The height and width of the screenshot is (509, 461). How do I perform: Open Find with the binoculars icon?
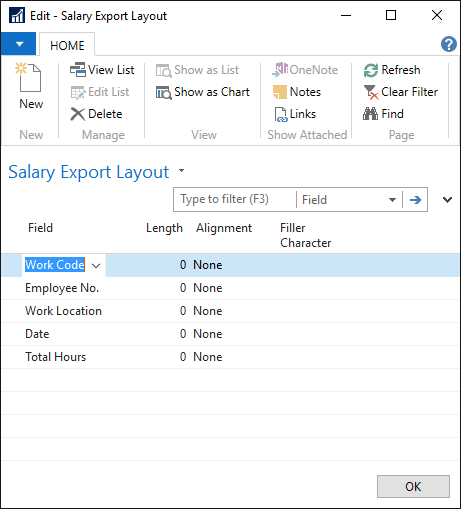[x=383, y=114]
